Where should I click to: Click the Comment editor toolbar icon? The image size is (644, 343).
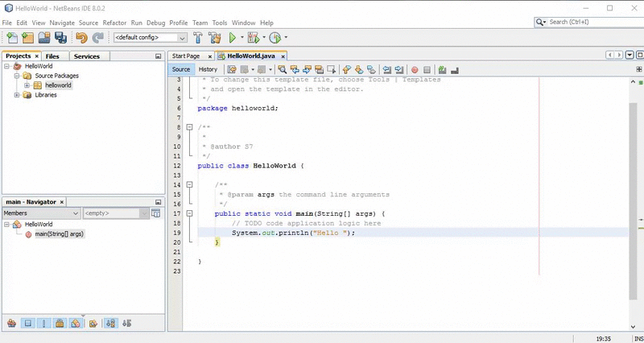(x=442, y=70)
